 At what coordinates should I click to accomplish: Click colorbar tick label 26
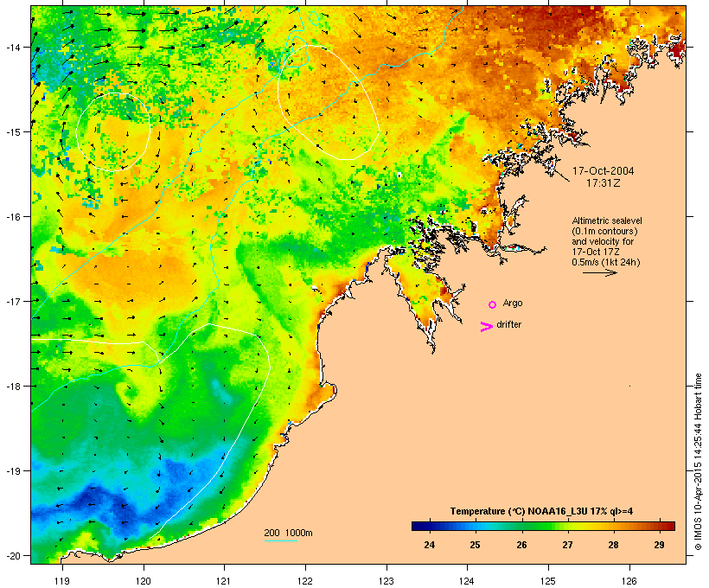521,545
